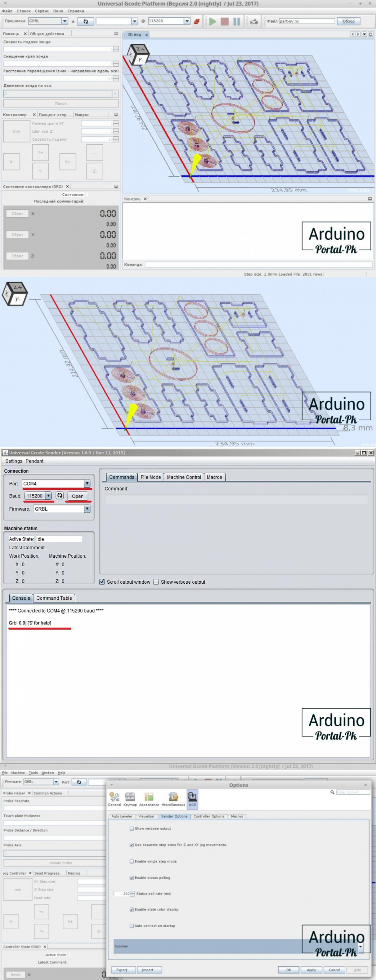This screenshot has width=376, height=980.
Task: Open the Controller Options tab in Options
Action: click(209, 817)
